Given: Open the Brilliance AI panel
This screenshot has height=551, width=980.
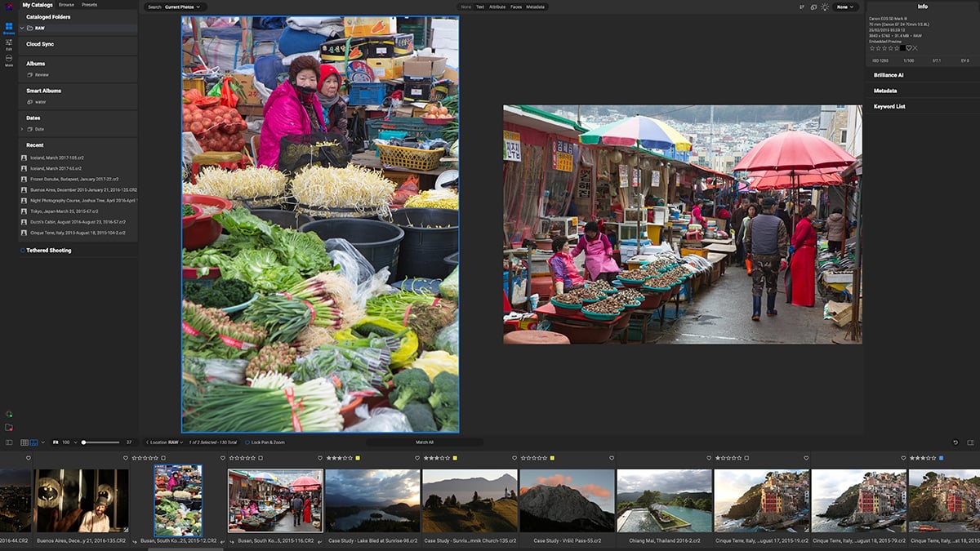Looking at the screenshot, I should coord(889,75).
